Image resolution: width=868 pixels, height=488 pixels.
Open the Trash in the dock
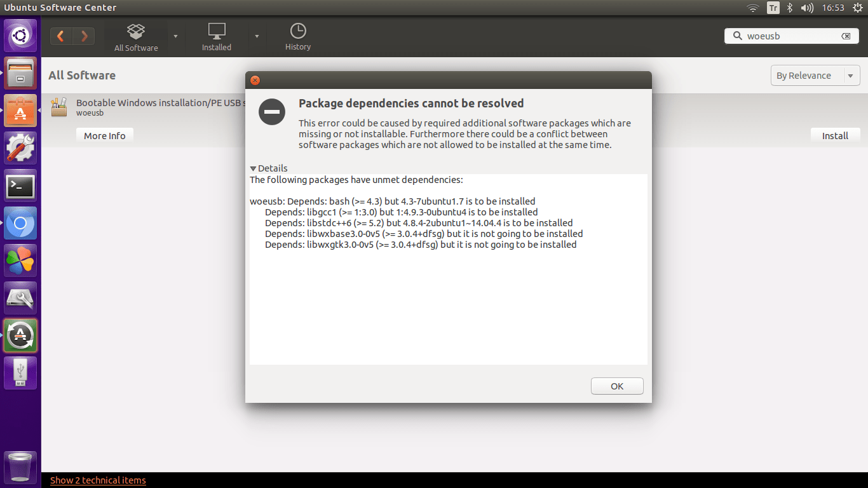point(21,467)
